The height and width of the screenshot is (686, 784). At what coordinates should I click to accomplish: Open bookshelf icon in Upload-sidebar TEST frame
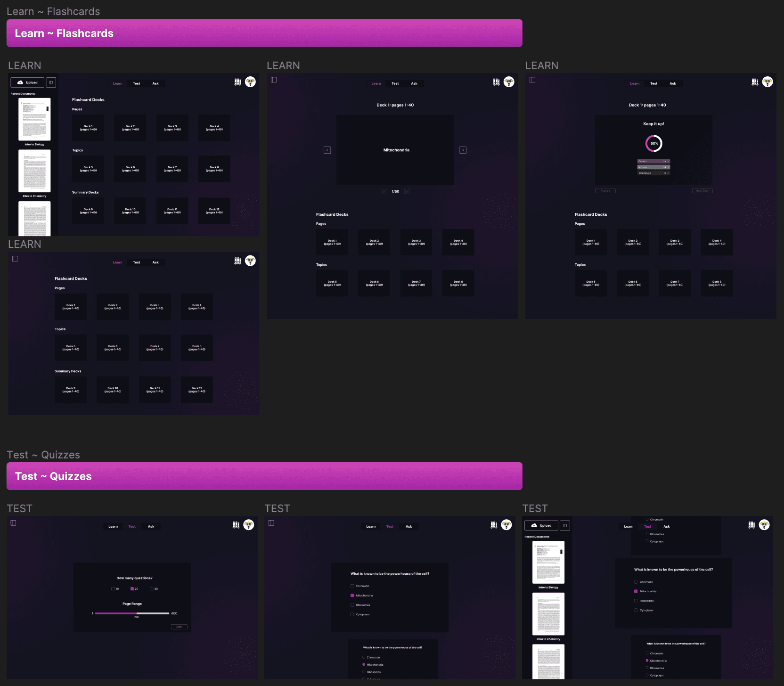click(751, 525)
